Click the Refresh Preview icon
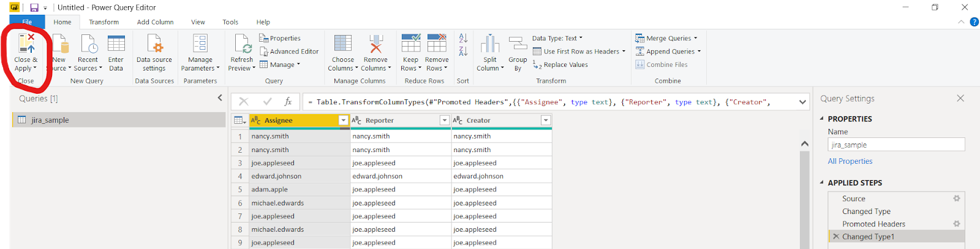The width and height of the screenshot is (980, 249). [x=242, y=44]
